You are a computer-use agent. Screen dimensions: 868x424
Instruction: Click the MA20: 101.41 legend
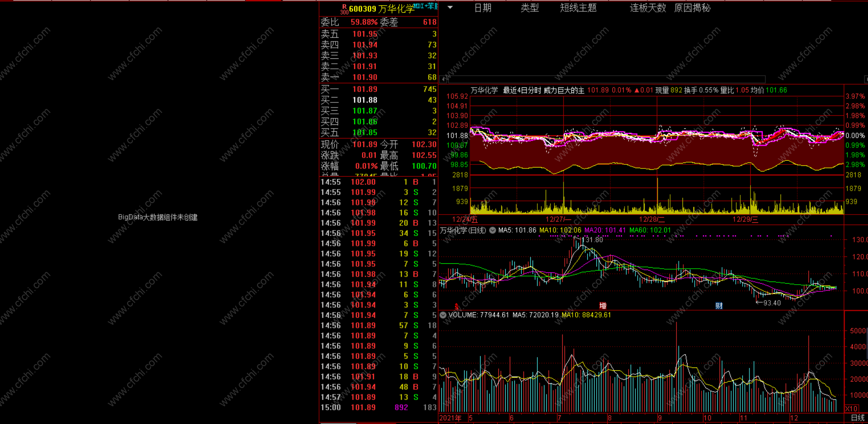click(605, 230)
